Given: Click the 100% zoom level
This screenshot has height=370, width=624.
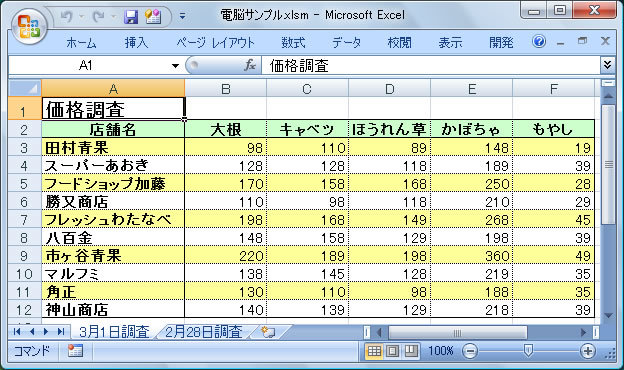Looking at the screenshot, I should (x=441, y=351).
